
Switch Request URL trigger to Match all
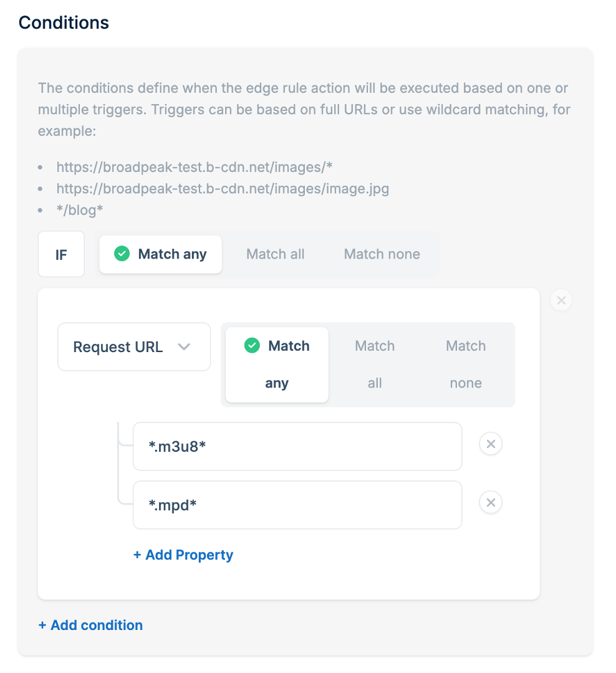(x=375, y=365)
